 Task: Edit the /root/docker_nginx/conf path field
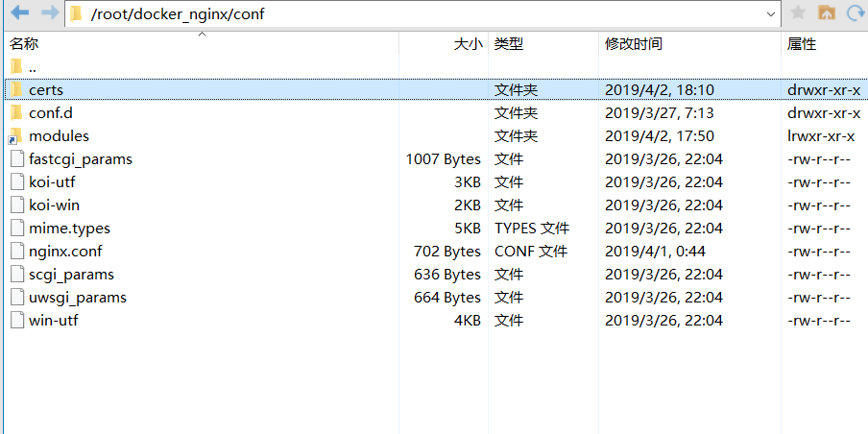422,13
